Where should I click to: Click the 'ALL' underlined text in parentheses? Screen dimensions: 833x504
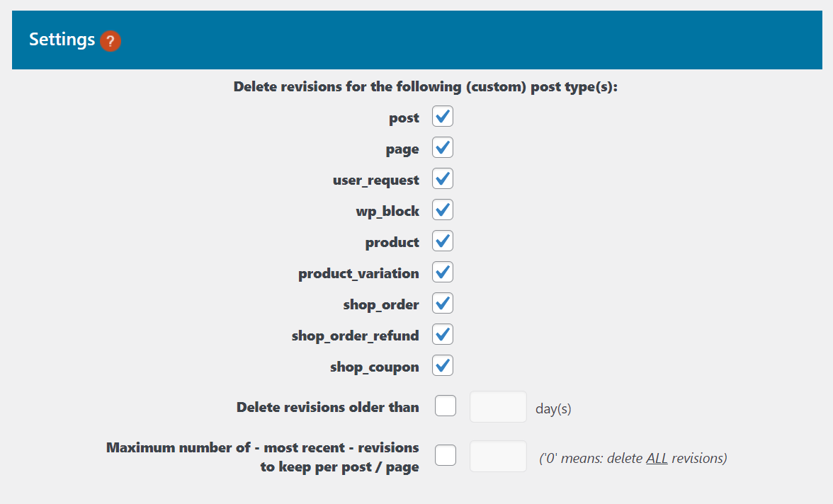pyautogui.click(x=656, y=458)
